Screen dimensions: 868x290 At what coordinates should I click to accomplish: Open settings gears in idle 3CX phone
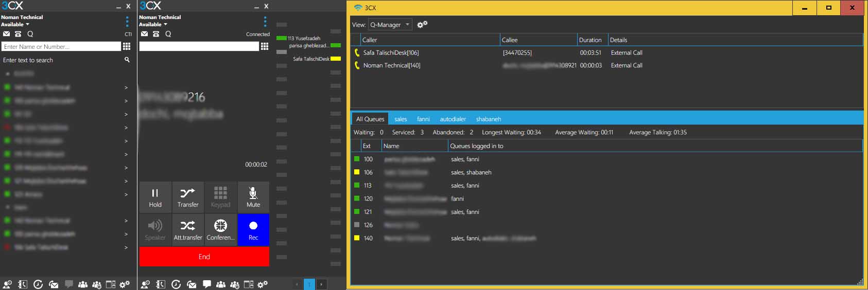pyautogui.click(x=125, y=284)
